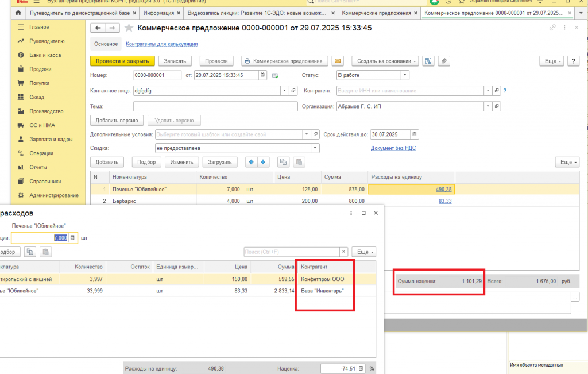588x374 pixels.
Task: Go back with the left arrow button
Action: tap(98, 28)
